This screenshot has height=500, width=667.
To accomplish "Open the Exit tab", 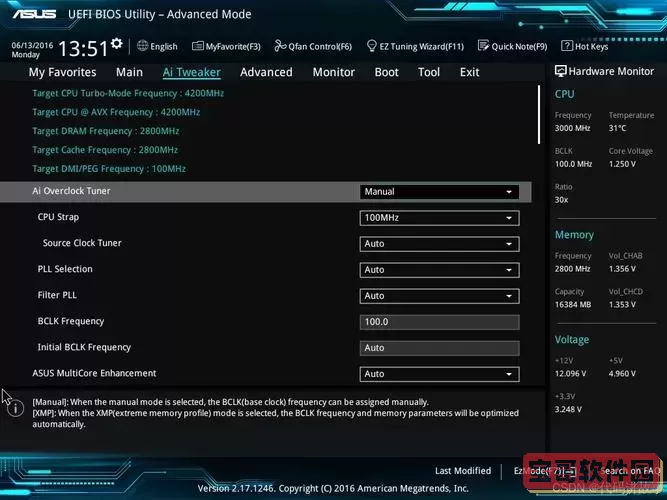I will tap(469, 72).
